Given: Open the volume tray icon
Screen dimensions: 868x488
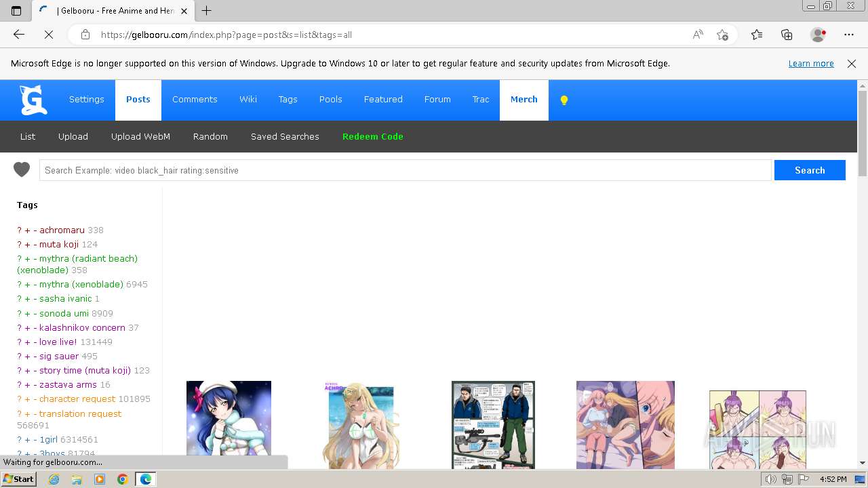Looking at the screenshot, I should point(771,479).
